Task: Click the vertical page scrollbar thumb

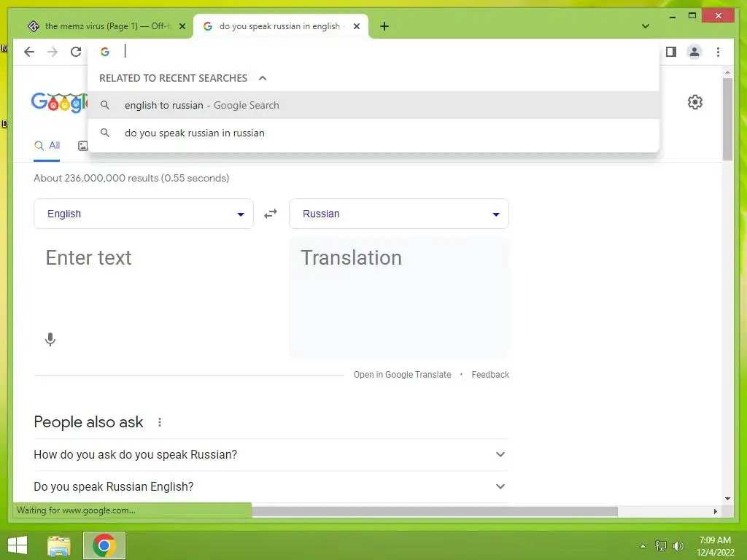Action: pos(727,119)
